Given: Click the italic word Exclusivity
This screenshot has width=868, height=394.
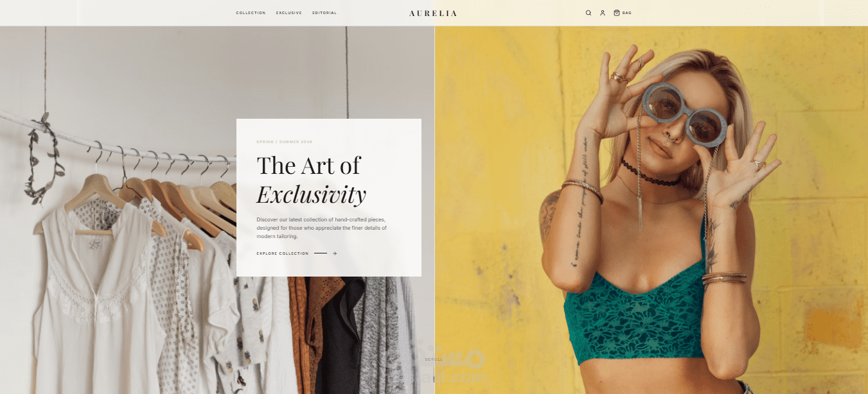Looking at the screenshot, I should [x=312, y=194].
